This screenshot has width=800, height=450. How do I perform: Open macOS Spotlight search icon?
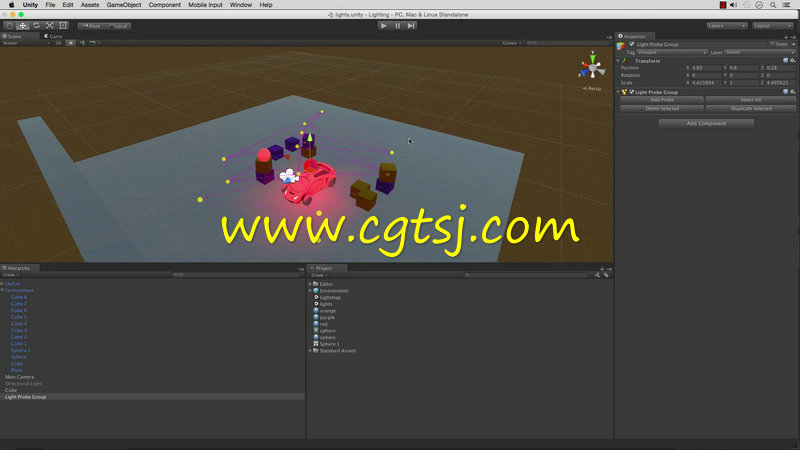773,5
